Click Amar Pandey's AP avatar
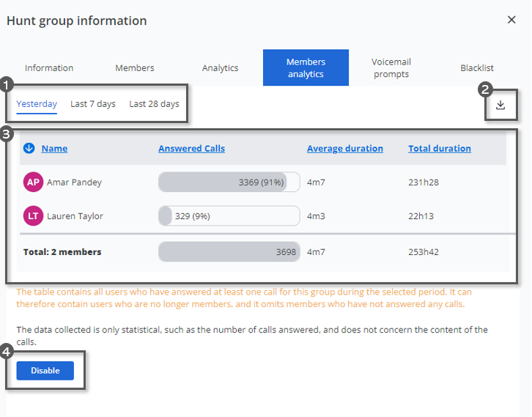 point(33,182)
